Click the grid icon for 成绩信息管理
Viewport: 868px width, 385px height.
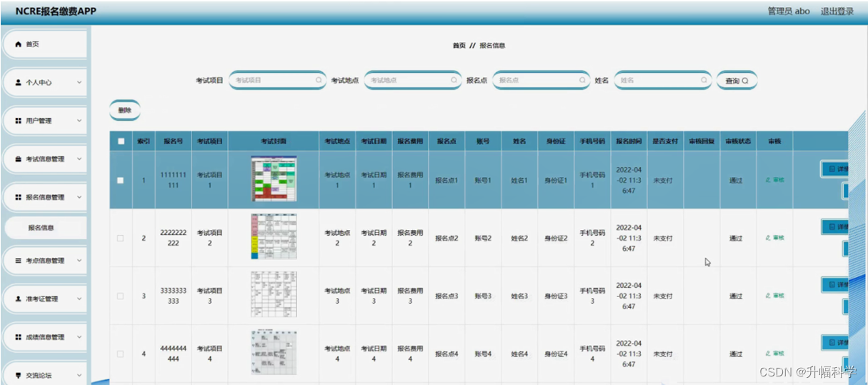pyautogui.click(x=19, y=337)
